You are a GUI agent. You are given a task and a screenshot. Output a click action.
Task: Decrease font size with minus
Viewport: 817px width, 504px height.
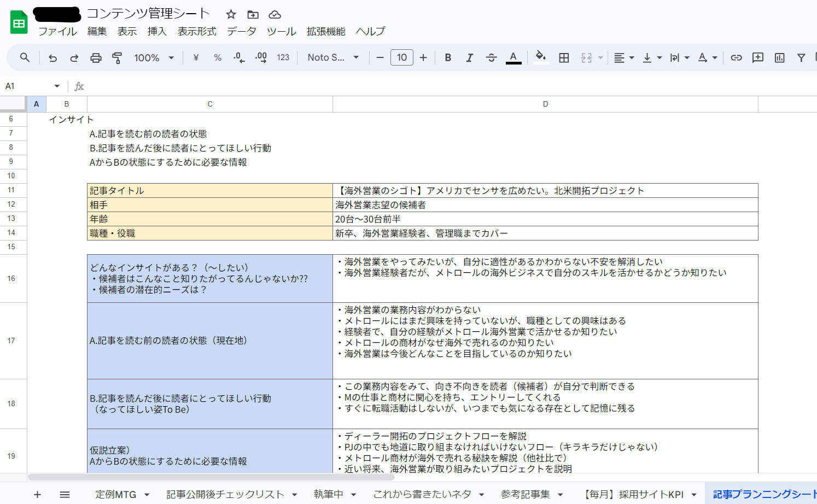380,57
